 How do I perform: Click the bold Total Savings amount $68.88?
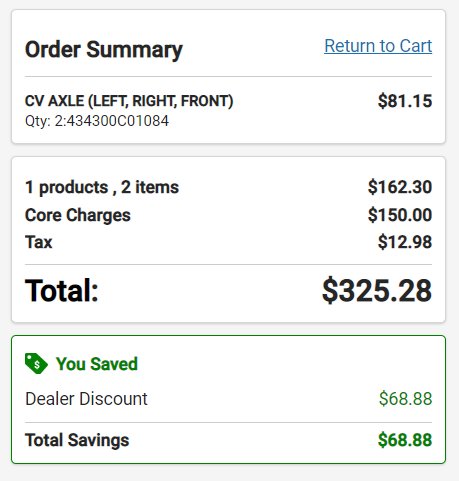tap(405, 440)
